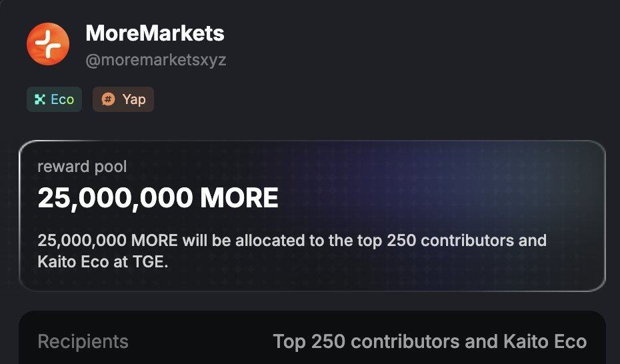This screenshot has height=364, width=620.
Task: Click the "reward pool" caption label
Action: (x=82, y=166)
